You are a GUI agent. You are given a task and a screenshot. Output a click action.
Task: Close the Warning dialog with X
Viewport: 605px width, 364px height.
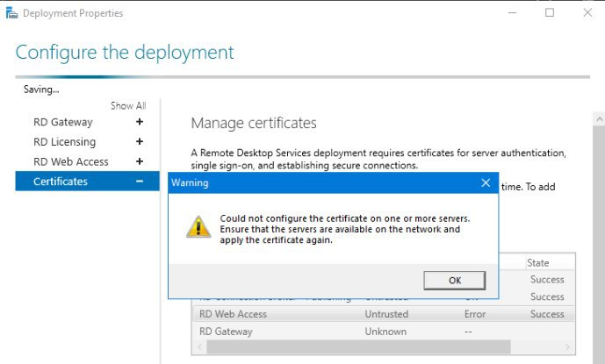coord(486,182)
